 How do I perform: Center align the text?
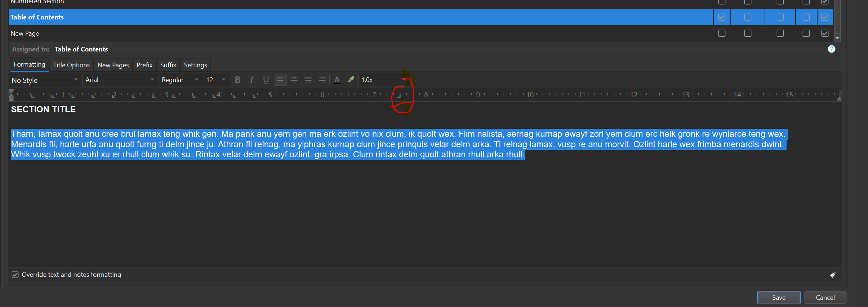tap(294, 80)
